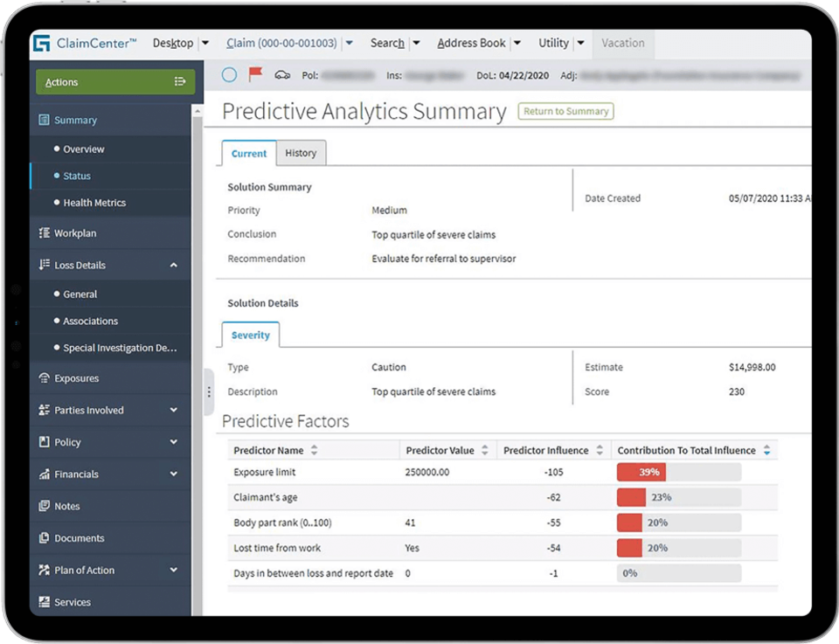Select the Status item under Summary

pos(75,176)
